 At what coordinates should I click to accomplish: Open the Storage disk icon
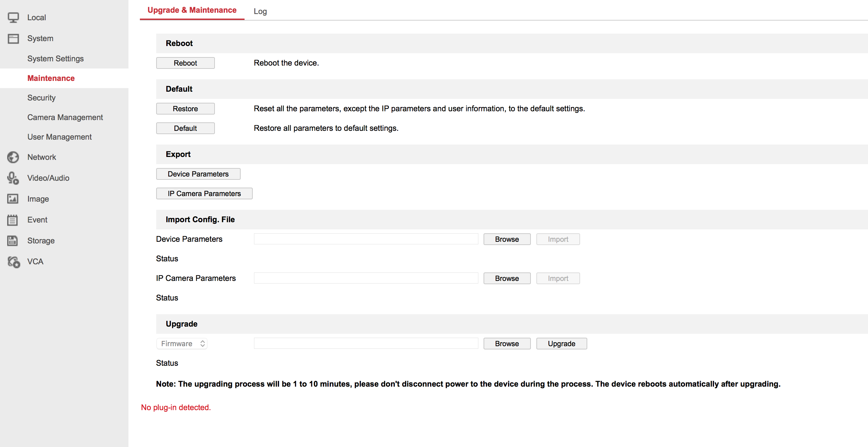coord(13,241)
